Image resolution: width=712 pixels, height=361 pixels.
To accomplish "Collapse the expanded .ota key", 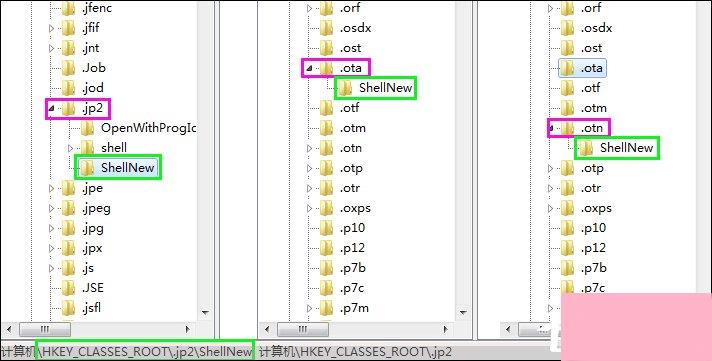I will click(x=309, y=68).
